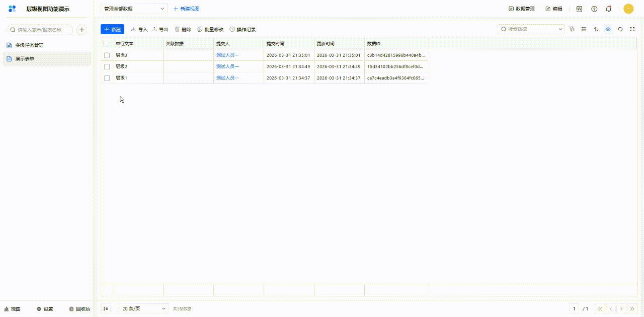Viewport: 644px width, 317px height.
Task: Tick the checkbox for row 层级1
Action: point(107,78)
